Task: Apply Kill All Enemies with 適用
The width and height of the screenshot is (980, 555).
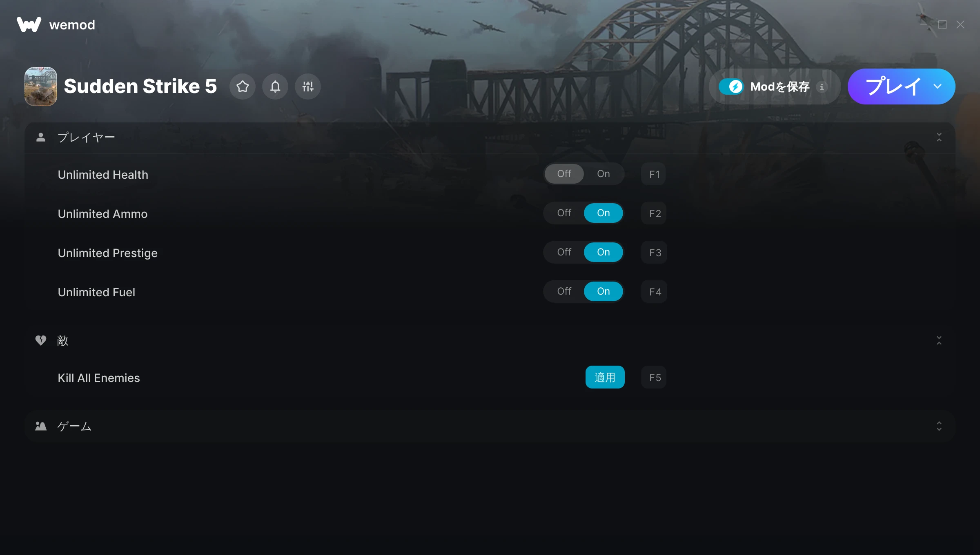Action: (x=605, y=377)
